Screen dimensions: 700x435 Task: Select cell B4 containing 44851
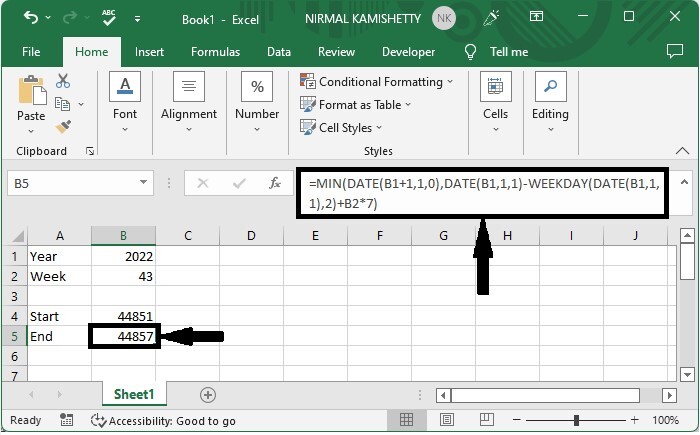click(x=124, y=316)
